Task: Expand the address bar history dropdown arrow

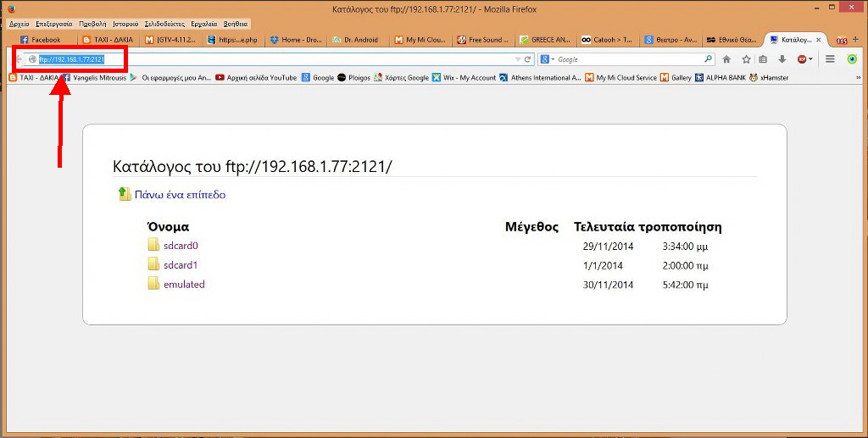Action: (x=517, y=59)
